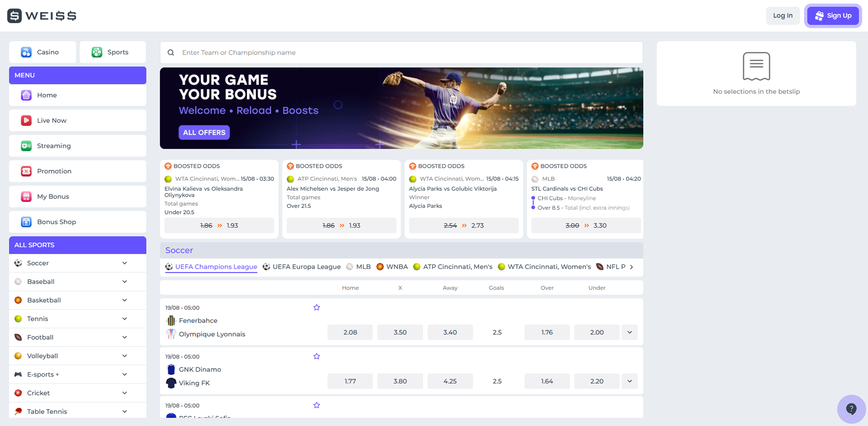
Task: Select away odds 4.25 for Viking FK
Action: pyautogui.click(x=450, y=381)
